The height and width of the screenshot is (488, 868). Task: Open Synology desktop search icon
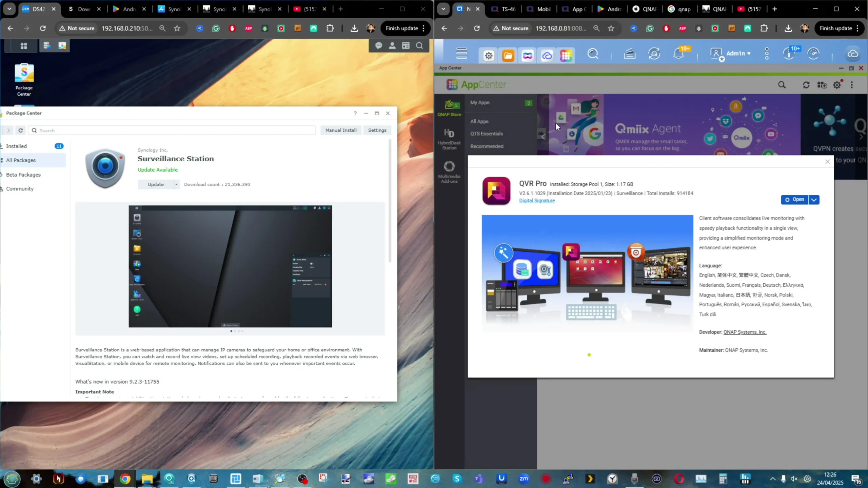click(x=419, y=45)
